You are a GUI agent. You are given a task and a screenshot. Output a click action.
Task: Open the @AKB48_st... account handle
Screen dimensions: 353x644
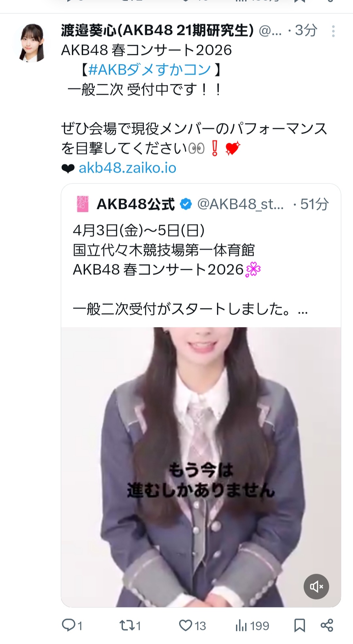(240, 204)
